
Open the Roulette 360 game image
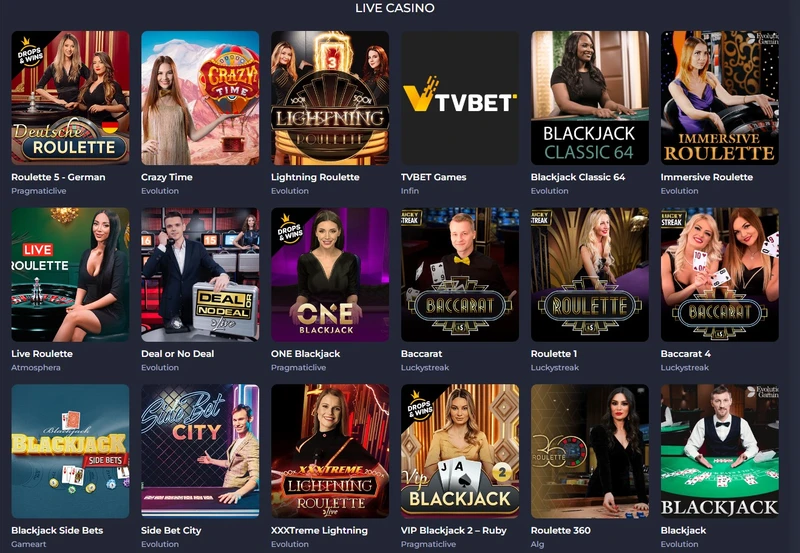(x=590, y=451)
